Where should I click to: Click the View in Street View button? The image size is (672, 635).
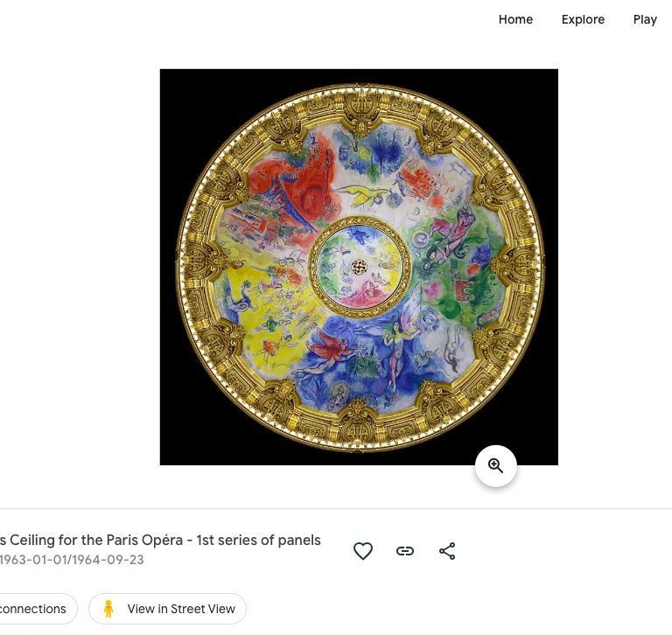click(168, 609)
